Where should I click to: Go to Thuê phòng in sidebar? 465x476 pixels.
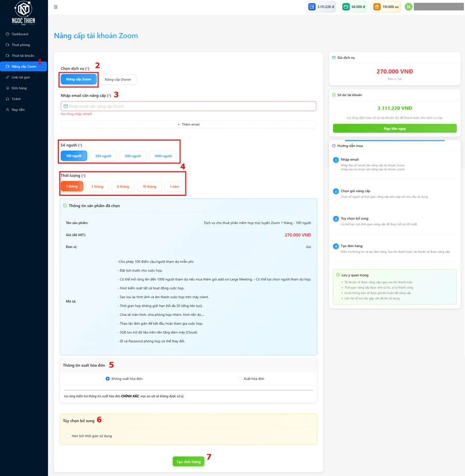tap(21, 45)
